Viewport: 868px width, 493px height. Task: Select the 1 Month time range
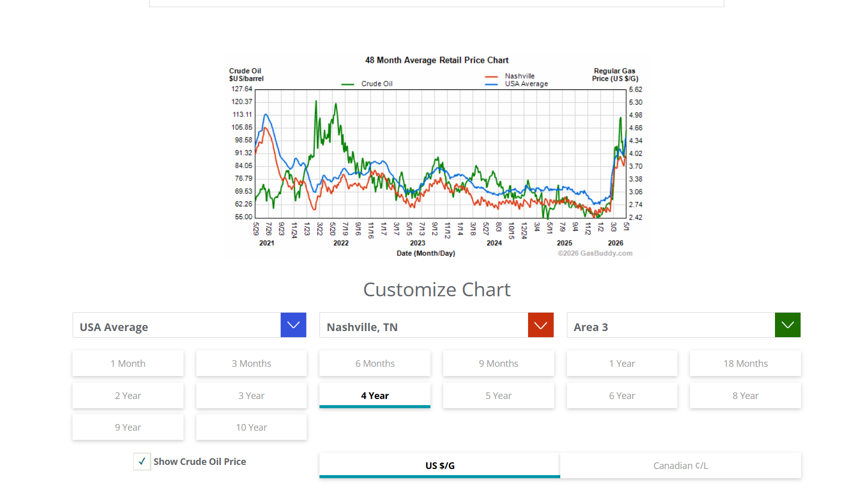coord(128,363)
